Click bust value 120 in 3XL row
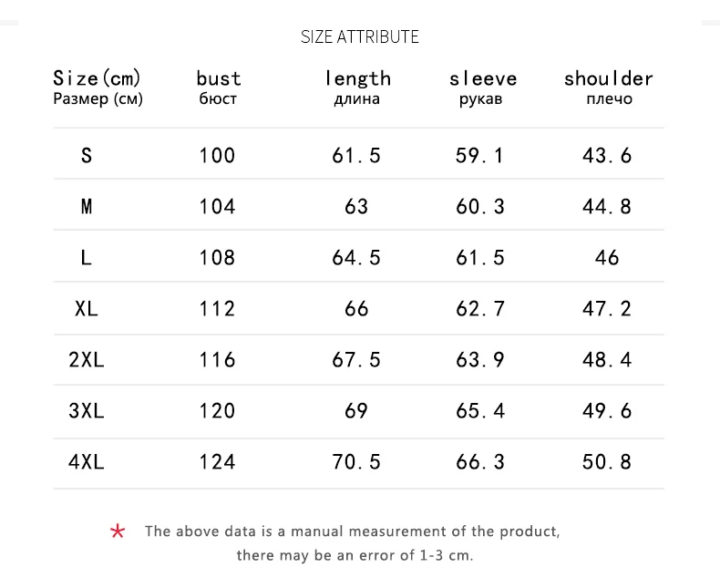Screen dimensions: 720x588 pyautogui.click(x=217, y=410)
